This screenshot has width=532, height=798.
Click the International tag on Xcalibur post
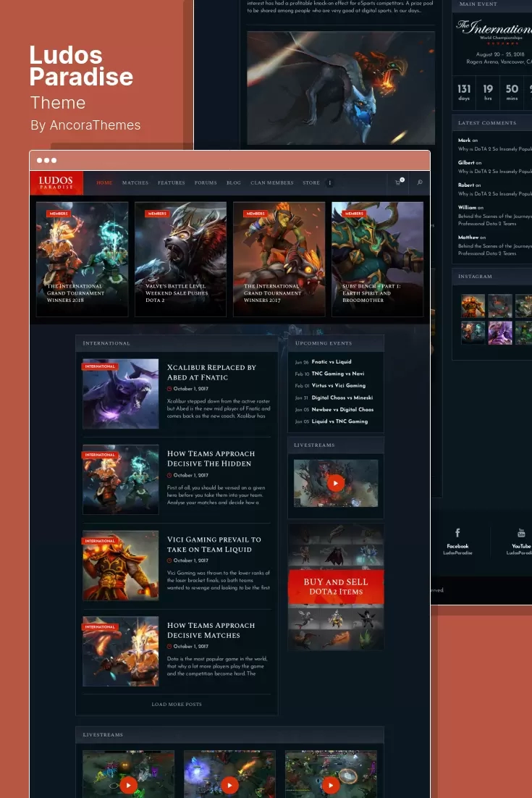[100, 366]
